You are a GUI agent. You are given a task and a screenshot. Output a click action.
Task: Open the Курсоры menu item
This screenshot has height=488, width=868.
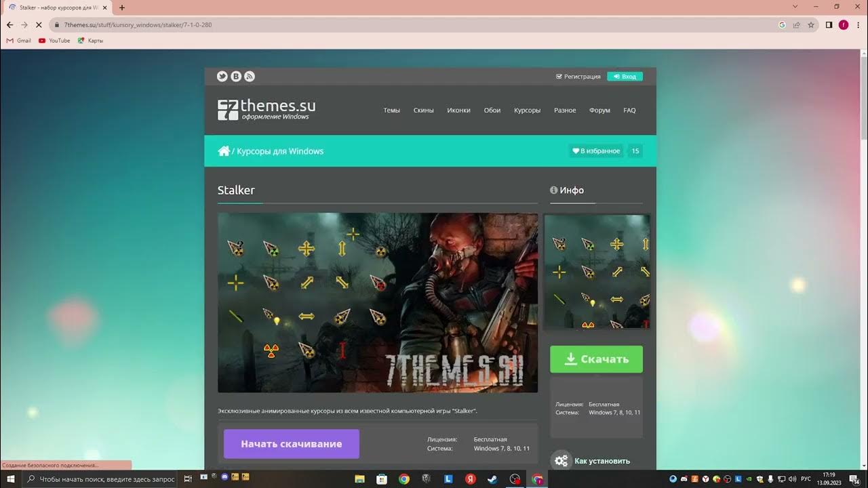pos(528,110)
